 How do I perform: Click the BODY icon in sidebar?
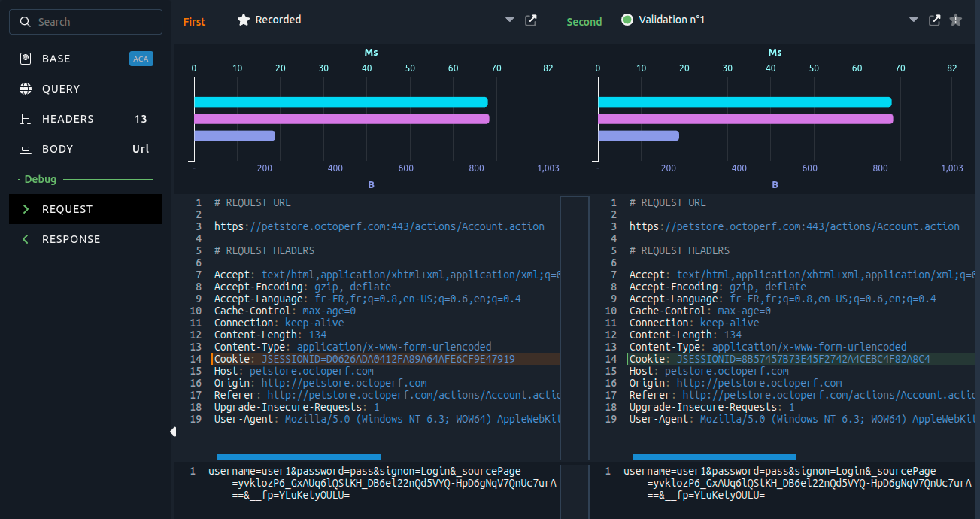(26, 149)
